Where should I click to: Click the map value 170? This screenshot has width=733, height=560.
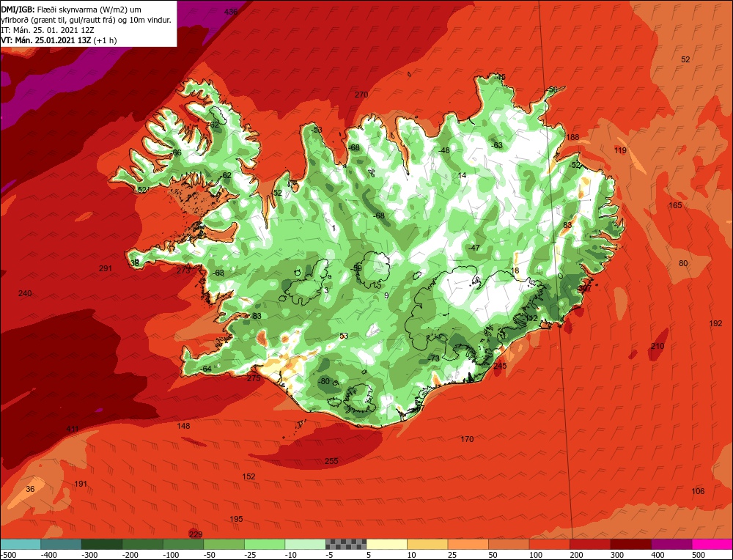(x=467, y=439)
